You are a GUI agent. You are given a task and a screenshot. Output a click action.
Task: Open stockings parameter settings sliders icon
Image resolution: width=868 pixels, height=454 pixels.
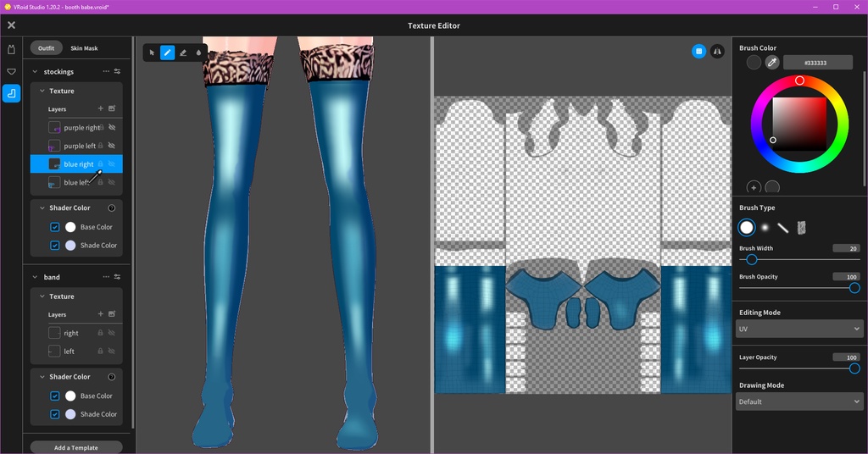(117, 71)
